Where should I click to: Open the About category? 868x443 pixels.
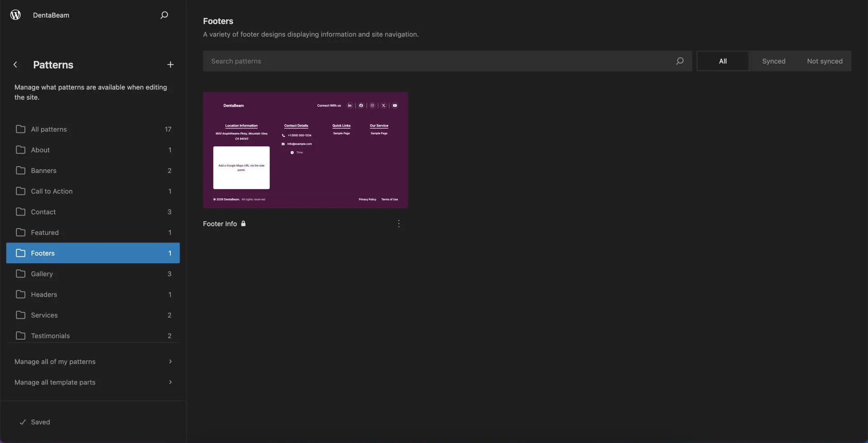[x=93, y=150]
